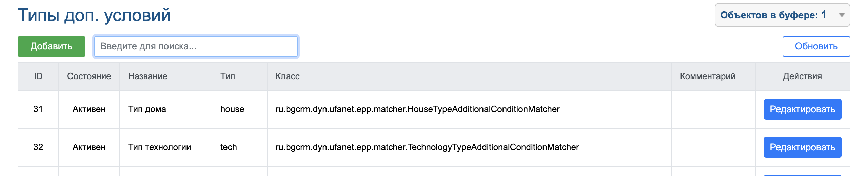Viewport: 868px width, 176px height.
Task: Click the HouseTypeAdditionalConditionMatcher class text
Action: [418, 109]
